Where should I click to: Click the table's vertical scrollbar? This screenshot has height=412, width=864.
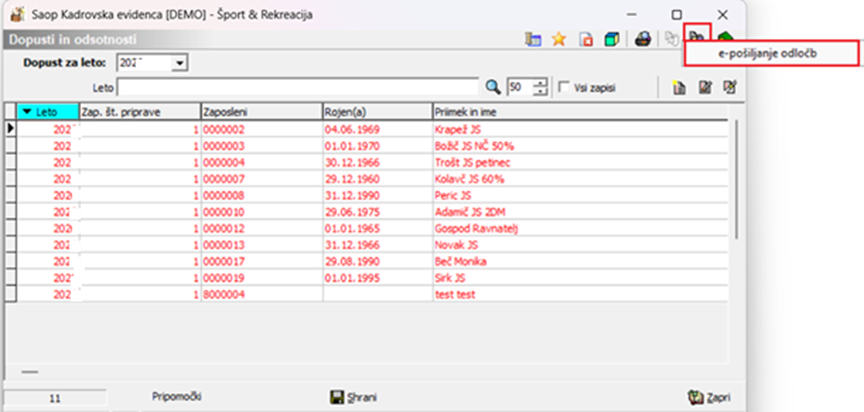(736, 179)
